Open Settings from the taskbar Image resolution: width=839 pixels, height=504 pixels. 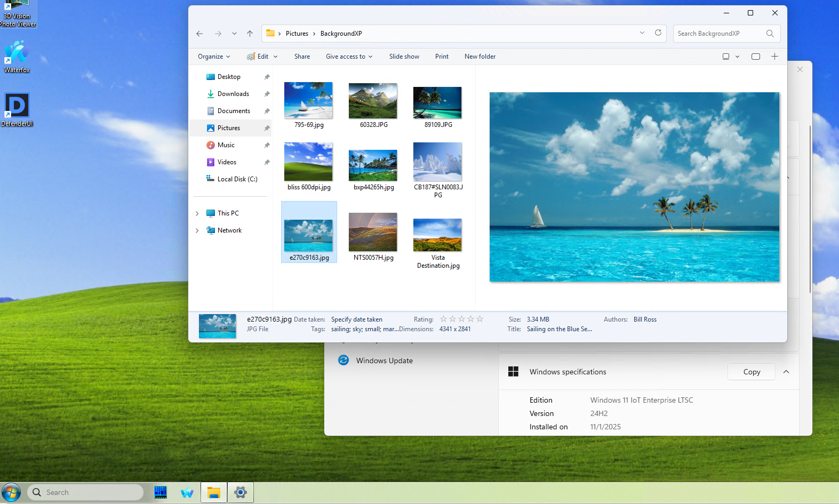[x=241, y=492]
